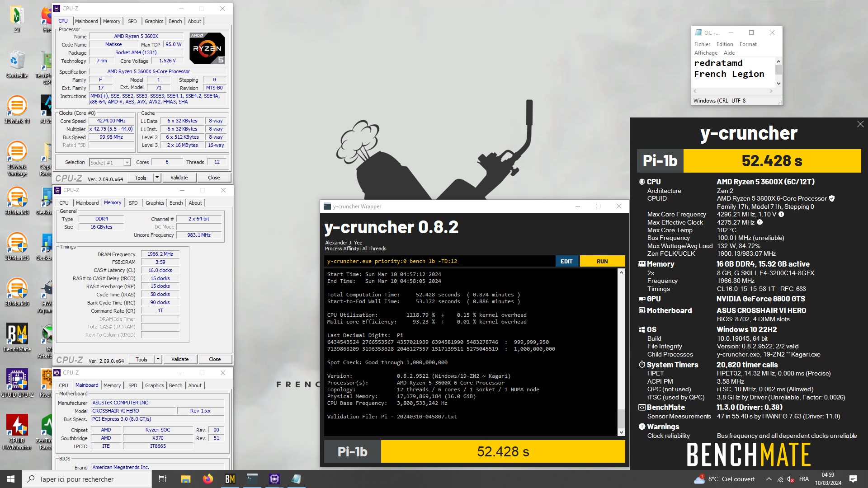The width and height of the screenshot is (868, 488).
Task: Open the 3DMark 11 desktop shortcut
Action: (x=17, y=109)
